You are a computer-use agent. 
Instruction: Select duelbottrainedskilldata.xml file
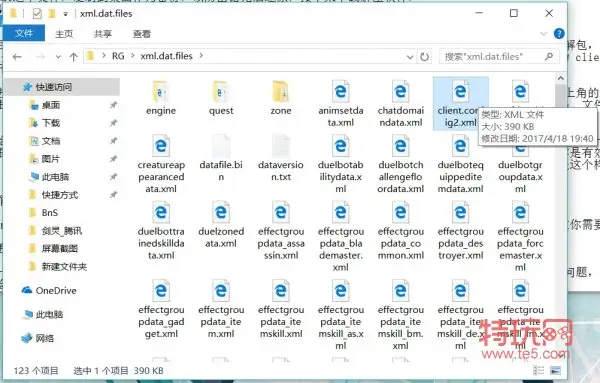tap(161, 230)
